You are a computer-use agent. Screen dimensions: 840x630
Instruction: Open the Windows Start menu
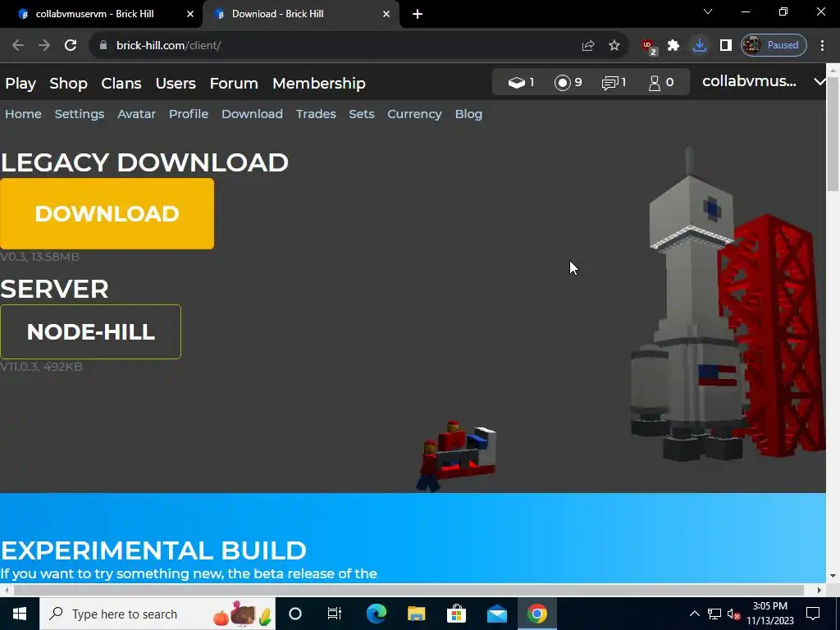(20, 614)
